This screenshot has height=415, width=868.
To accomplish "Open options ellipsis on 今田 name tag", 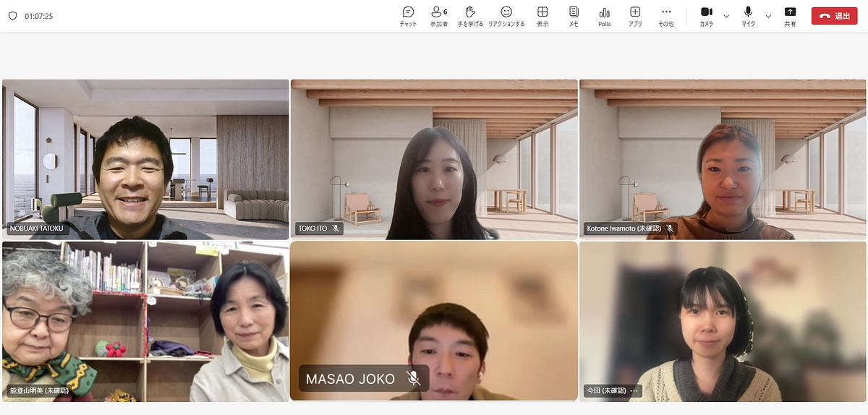I will tap(634, 391).
